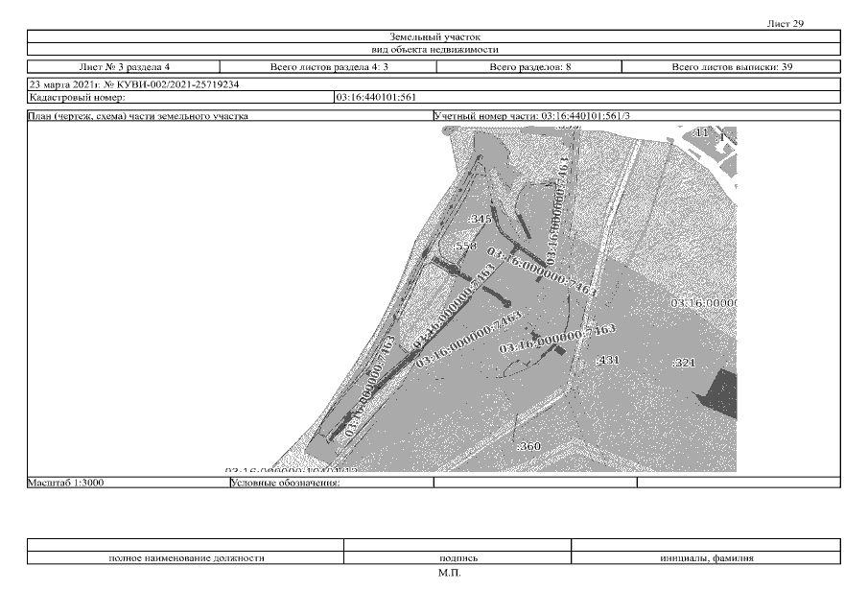The image size is (868, 614).
Task: Click the КУВИ-002/2021-25719234 document number line
Action: coord(134,84)
